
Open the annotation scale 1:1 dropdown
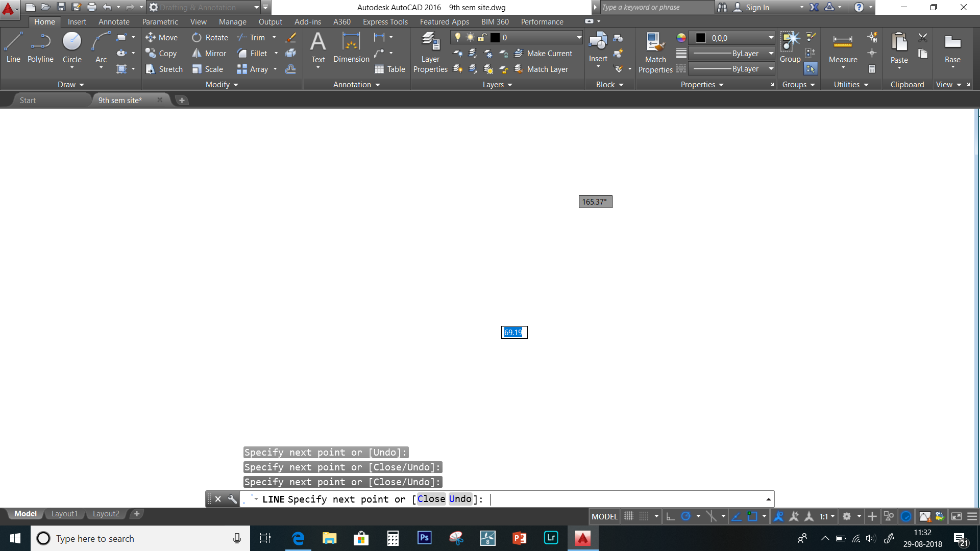pyautogui.click(x=827, y=516)
